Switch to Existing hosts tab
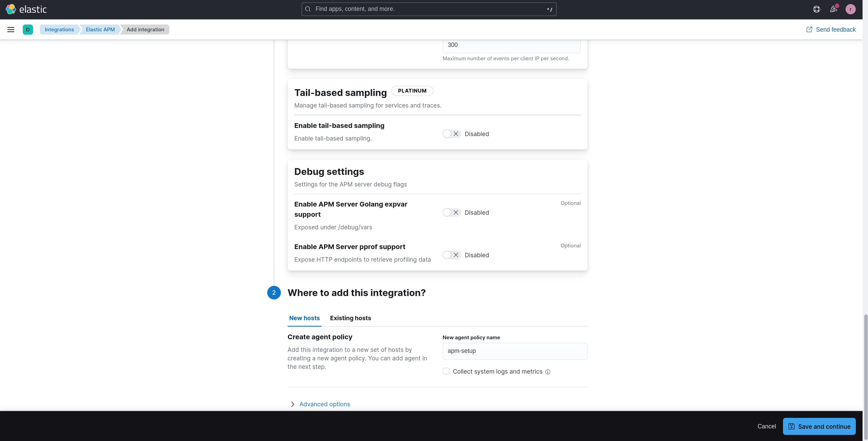 (351, 318)
